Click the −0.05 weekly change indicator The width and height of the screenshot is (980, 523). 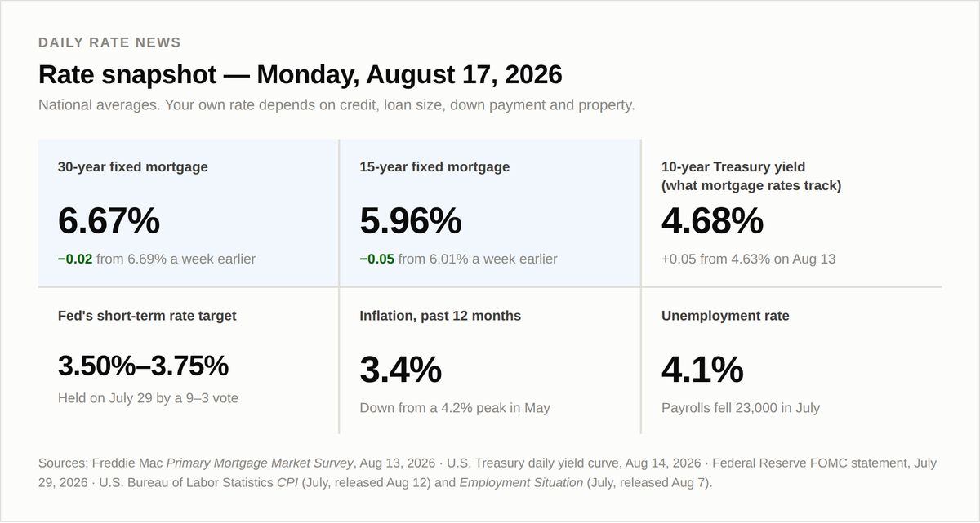coord(377,259)
